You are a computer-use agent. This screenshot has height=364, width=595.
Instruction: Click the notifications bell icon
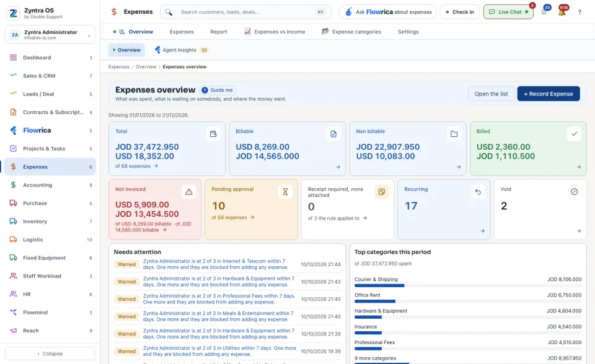562,12
